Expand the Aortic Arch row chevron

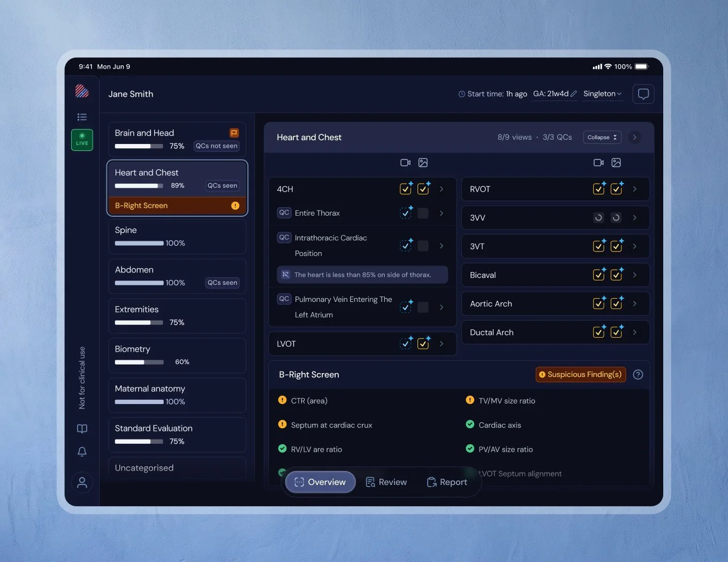click(x=635, y=303)
